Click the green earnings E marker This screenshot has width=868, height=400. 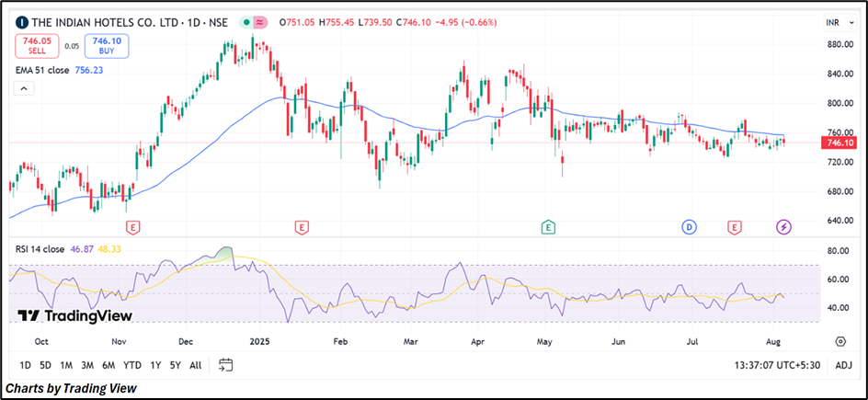click(x=548, y=226)
